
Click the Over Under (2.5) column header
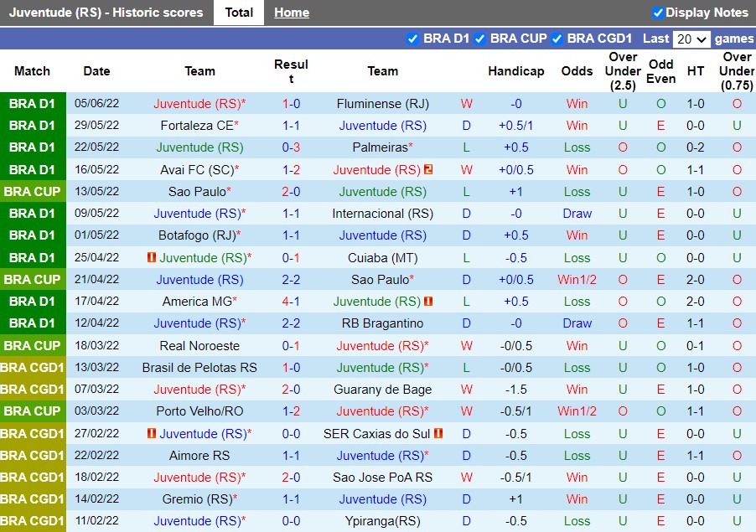(623, 71)
